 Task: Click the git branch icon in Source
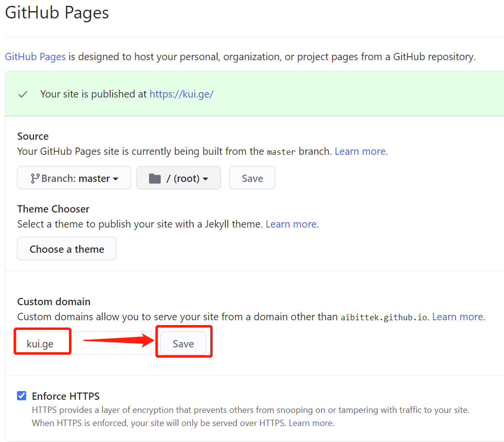[x=34, y=179]
